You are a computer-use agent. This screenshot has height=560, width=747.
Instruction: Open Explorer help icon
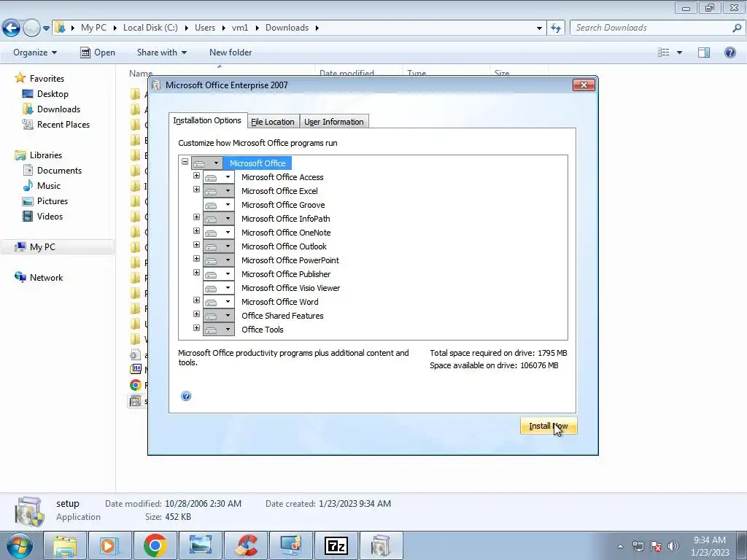[729, 52]
